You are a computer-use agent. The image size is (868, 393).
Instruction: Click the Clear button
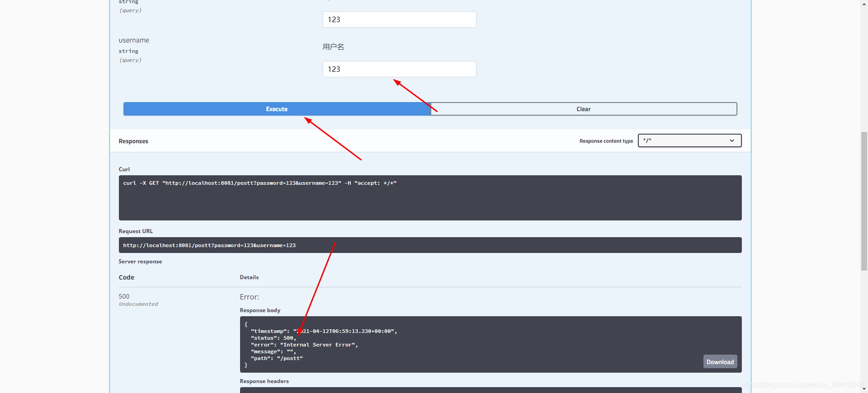tap(584, 109)
